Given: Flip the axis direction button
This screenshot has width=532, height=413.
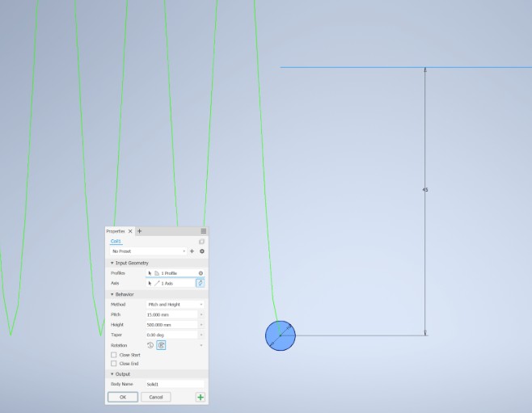Looking at the screenshot, I should pos(201,283).
